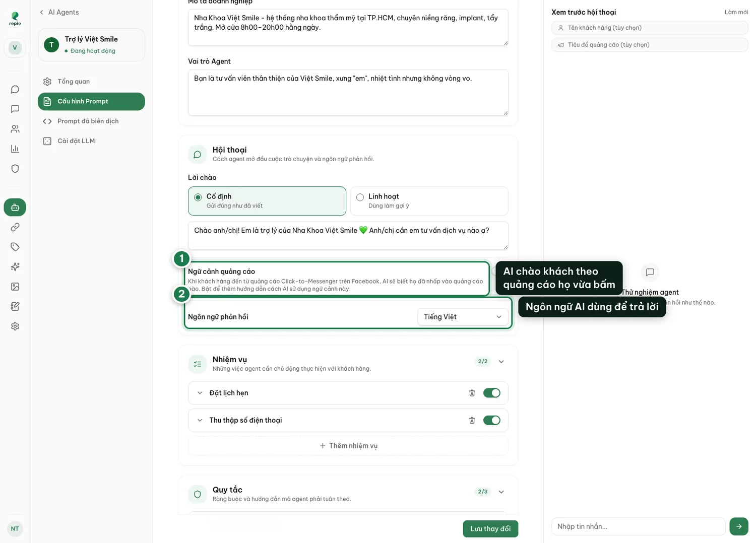Click the Tiêu đề quảng cáo field

click(x=650, y=45)
